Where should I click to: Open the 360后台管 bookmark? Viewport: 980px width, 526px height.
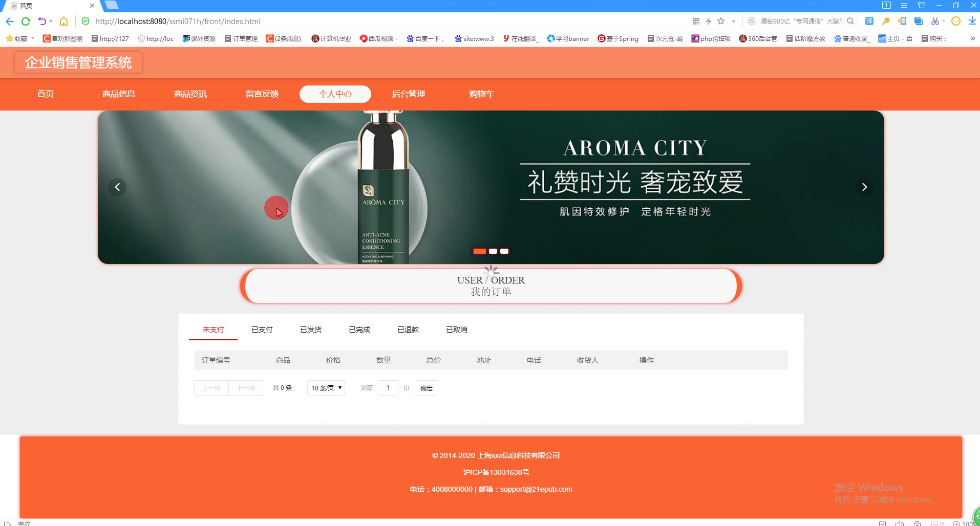tap(758, 38)
